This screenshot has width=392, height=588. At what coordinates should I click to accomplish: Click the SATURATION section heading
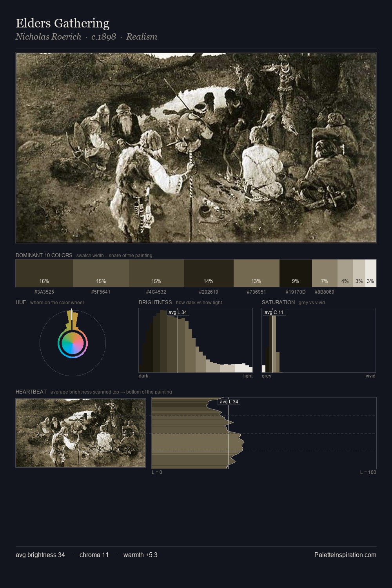click(278, 302)
